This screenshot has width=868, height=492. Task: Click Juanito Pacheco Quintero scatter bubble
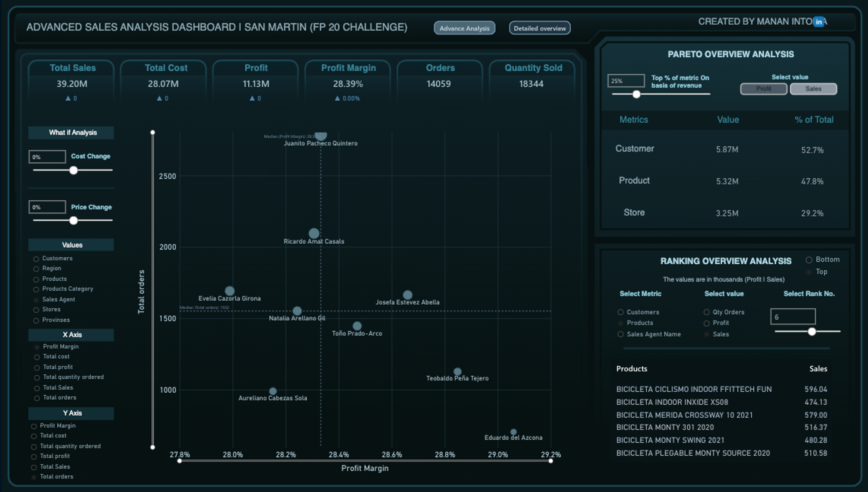tap(321, 135)
